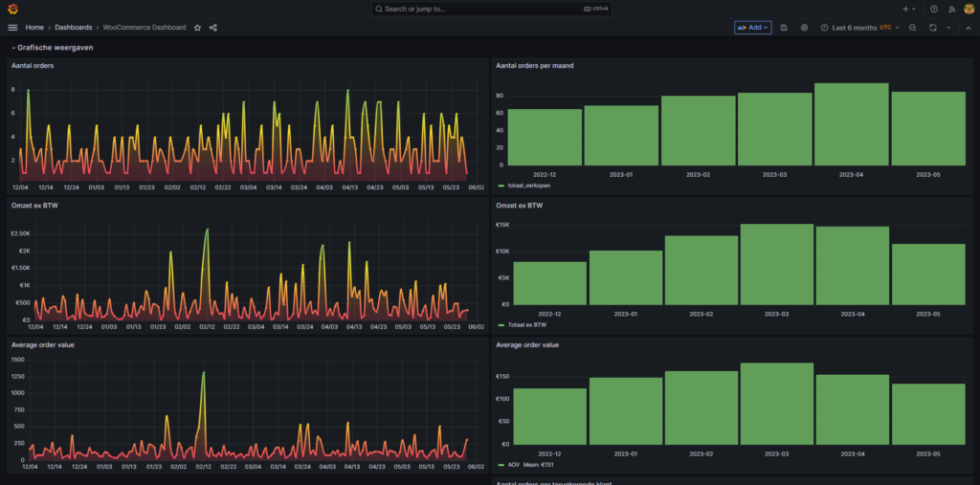The height and width of the screenshot is (485, 980).
Task: Toggle the AOV legend series
Action: point(514,464)
